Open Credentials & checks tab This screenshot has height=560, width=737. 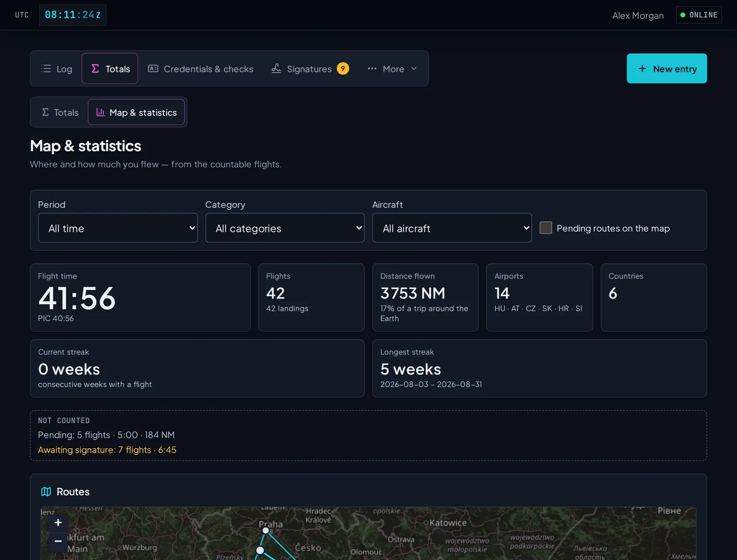pyautogui.click(x=200, y=69)
